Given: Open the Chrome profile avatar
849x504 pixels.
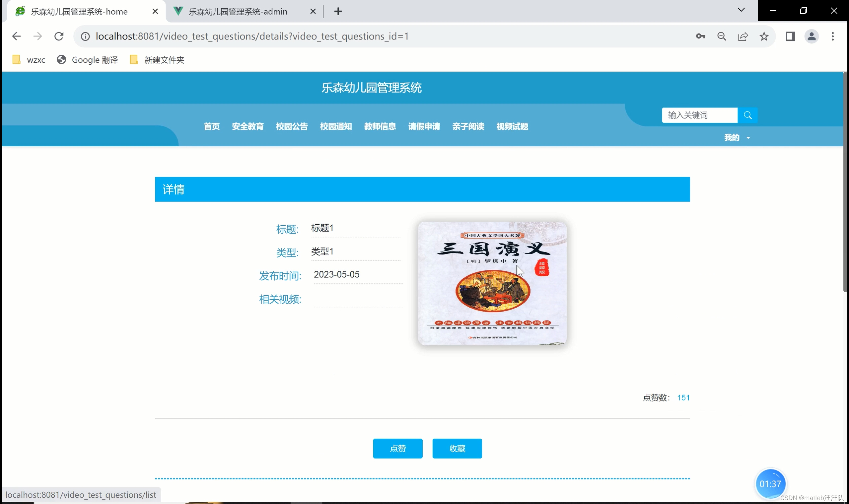Looking at the screenshot, I should pyautogui.click(x=811, y=36).
